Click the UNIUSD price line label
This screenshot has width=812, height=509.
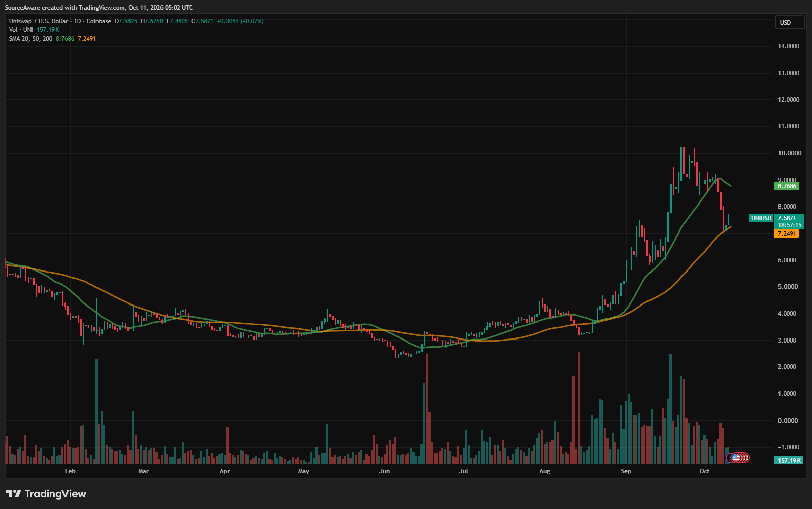pos(761,218)
